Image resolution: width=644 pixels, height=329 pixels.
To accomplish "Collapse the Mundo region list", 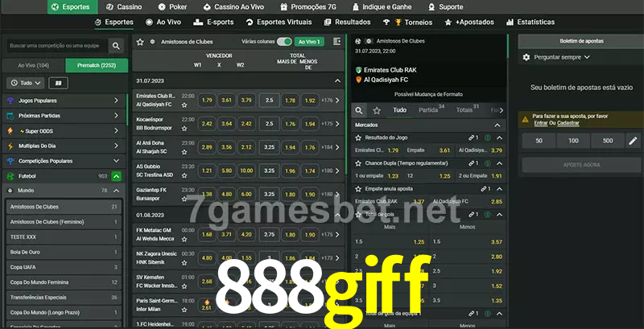I will [116, 191].
